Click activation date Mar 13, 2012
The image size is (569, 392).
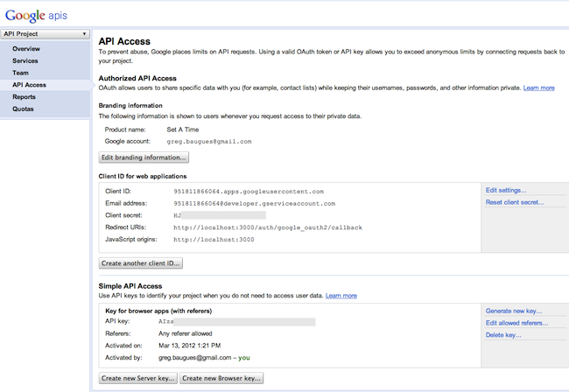(189, 346)
